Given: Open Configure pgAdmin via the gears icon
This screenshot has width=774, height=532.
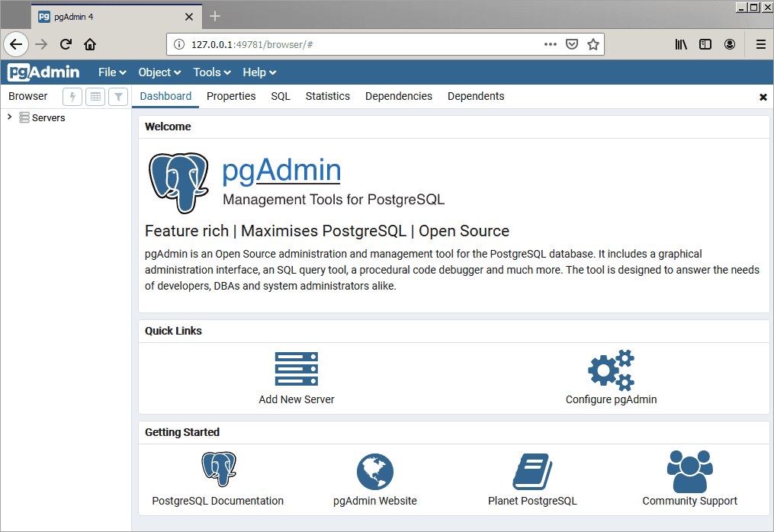Looking at the screenshot, I should 611,368.
